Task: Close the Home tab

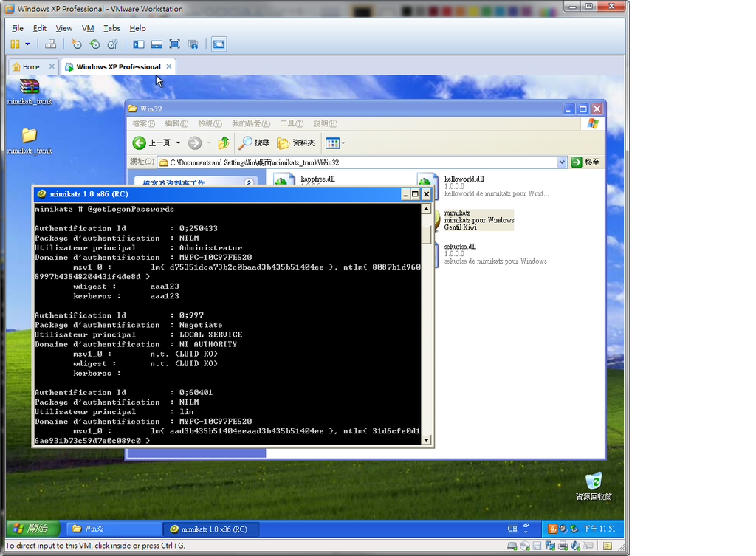Action: [52, 66]
